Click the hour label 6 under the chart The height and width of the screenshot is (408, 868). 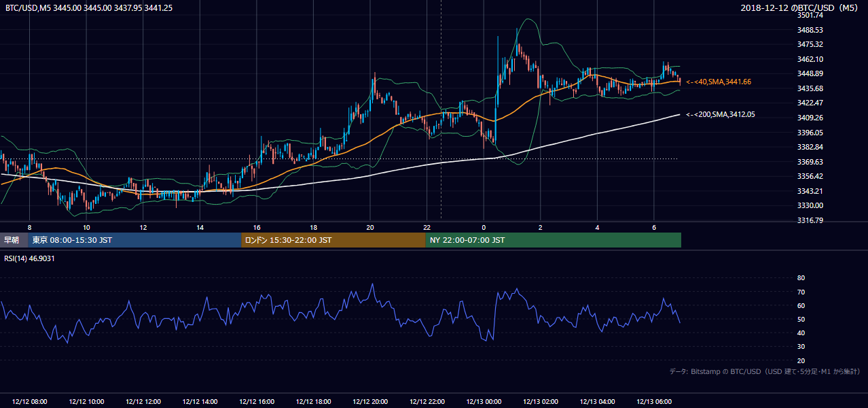pyautogui.click(x=653, y=227)
